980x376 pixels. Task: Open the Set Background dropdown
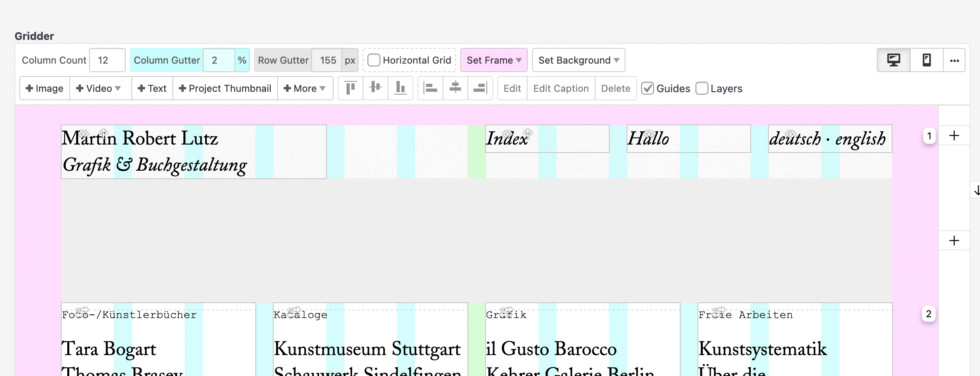click(x=578, y=60)
